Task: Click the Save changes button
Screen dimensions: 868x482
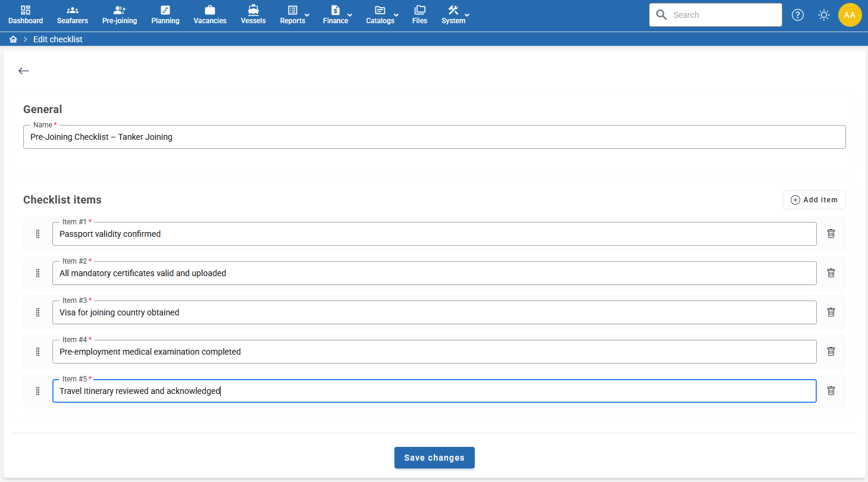Action: pos(434,458)
